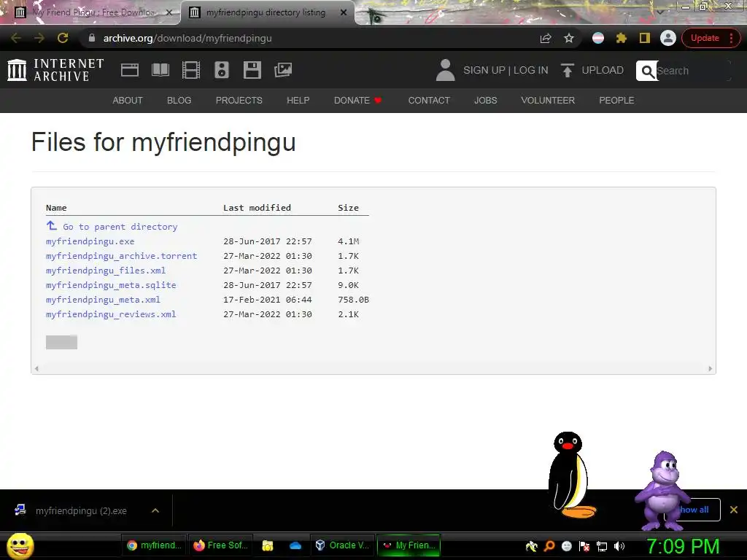Open the Web (Wayback) icon in Archive nav
This screenshot has height=560, width=747.
130,70
